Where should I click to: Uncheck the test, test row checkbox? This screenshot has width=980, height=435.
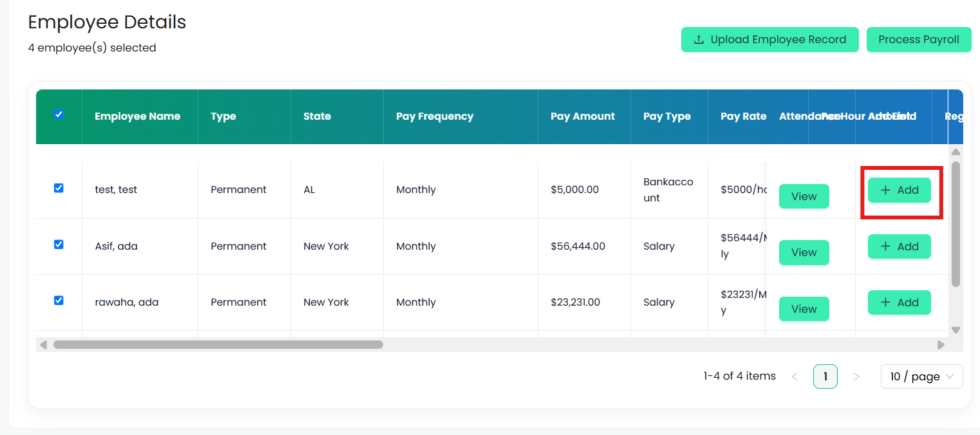click(x=59, y=188)
